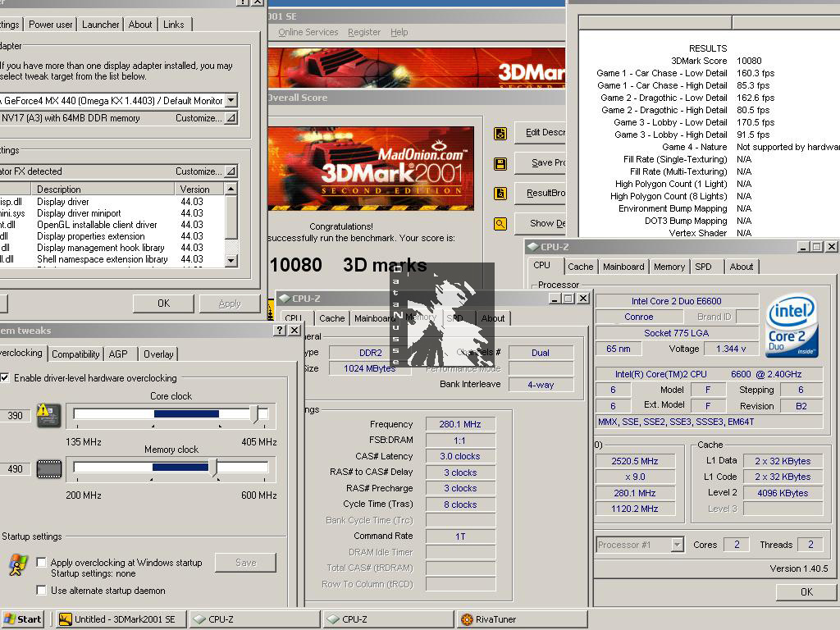Switch to Untitled - 3DMark2001 SE taskbar item
840x630 pixels.
coord(121,619)
